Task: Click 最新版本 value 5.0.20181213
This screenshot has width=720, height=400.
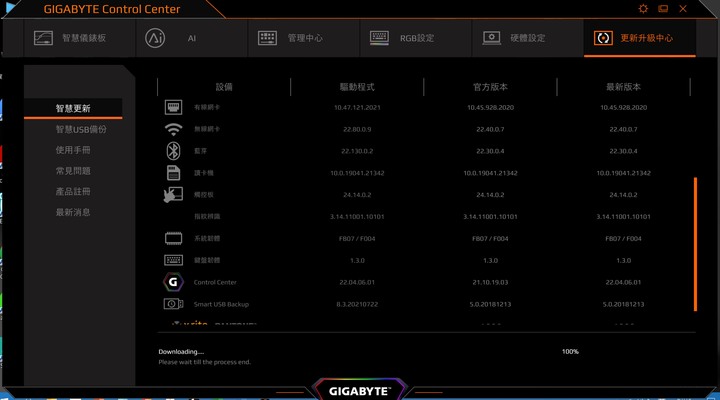Action: click(x=624, y=304)
